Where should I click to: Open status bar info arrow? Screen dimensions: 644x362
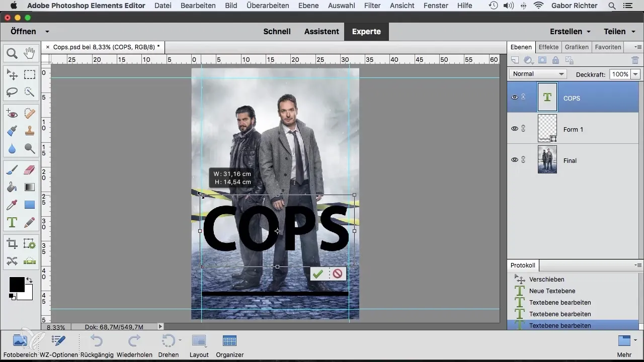click(160, 326)
